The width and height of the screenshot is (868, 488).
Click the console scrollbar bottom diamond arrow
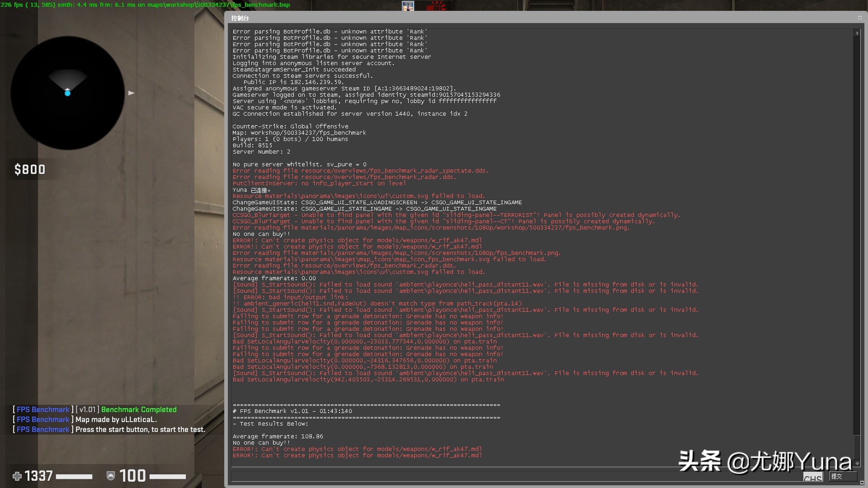(x=857, y=463)
